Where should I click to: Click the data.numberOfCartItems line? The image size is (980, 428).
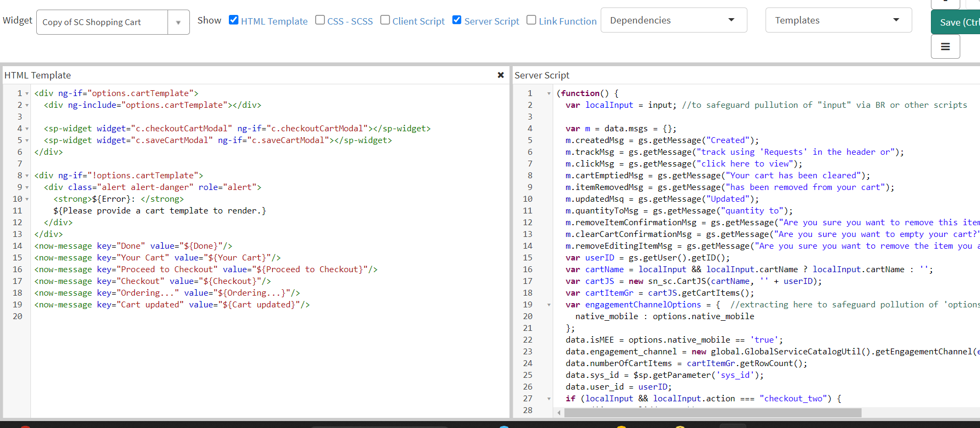click(x=687, y=363)
